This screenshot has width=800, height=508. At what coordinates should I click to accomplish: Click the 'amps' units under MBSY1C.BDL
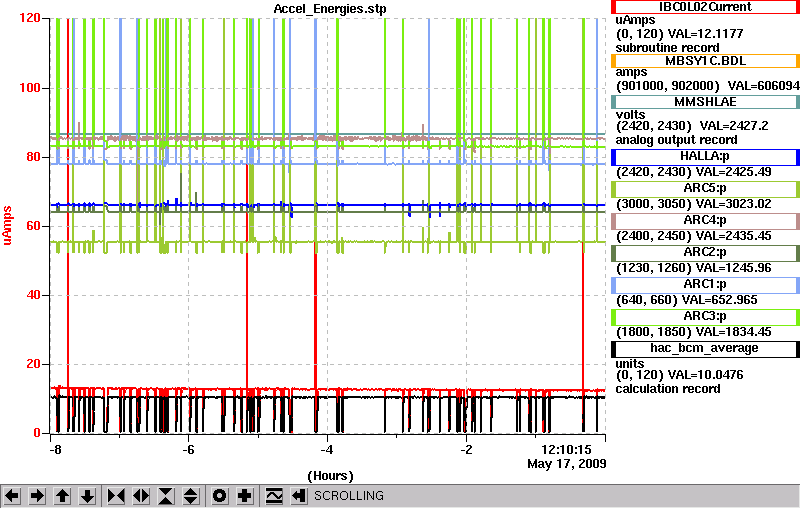(631, 72)
